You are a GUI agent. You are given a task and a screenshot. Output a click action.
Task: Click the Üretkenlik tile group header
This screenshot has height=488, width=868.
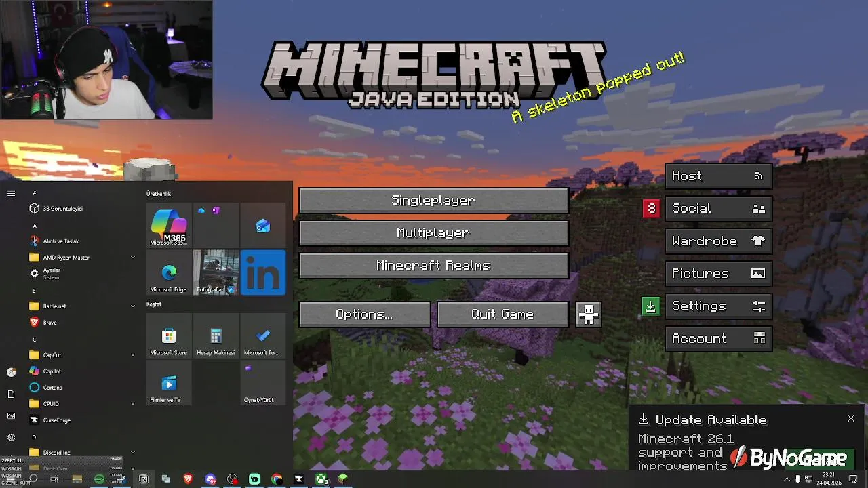coord(159,194)
